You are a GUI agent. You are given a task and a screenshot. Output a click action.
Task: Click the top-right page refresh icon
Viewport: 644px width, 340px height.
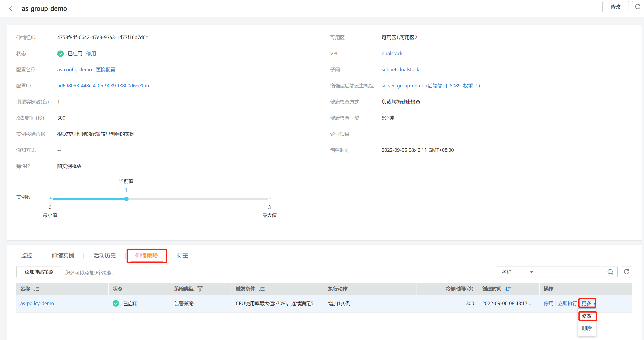coord(638,7)
